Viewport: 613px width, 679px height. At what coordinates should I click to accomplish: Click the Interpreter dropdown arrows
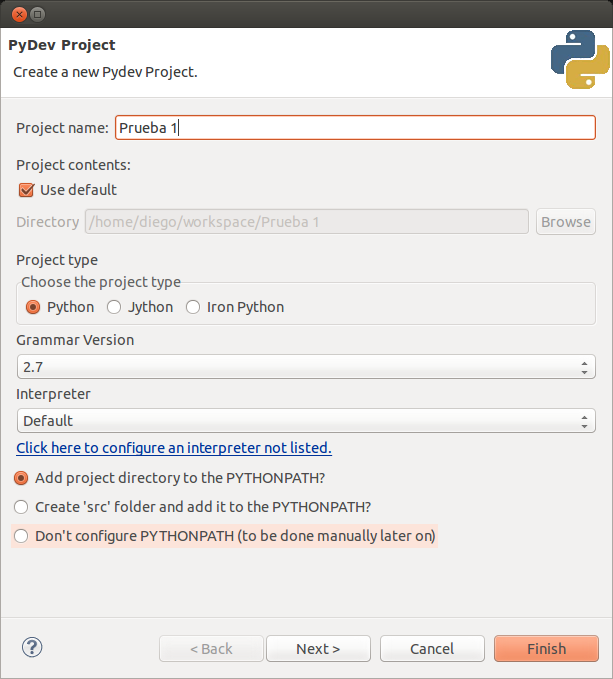click(584, 421)
